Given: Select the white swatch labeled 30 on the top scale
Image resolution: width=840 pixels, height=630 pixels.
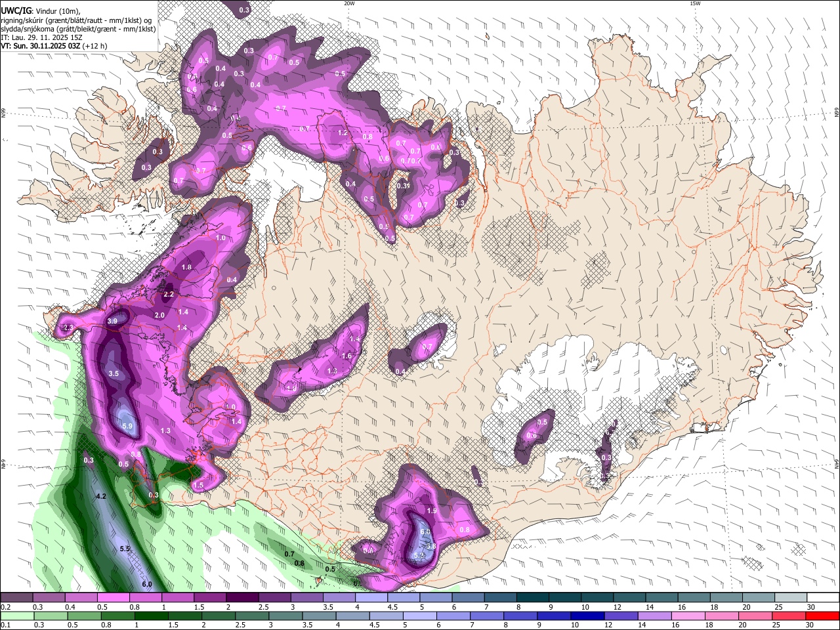Looking at the screenshot, I should click(823, 597).
